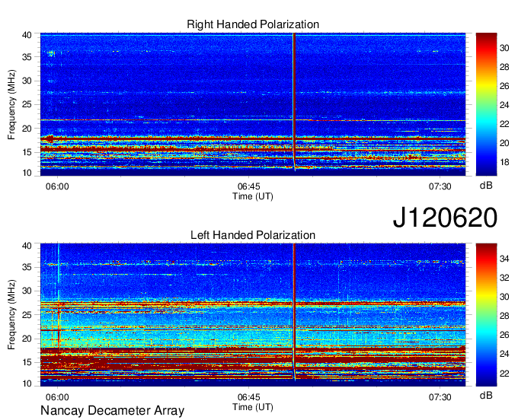Click the "Left Handed Polarization" title

[x=253, y=235]
